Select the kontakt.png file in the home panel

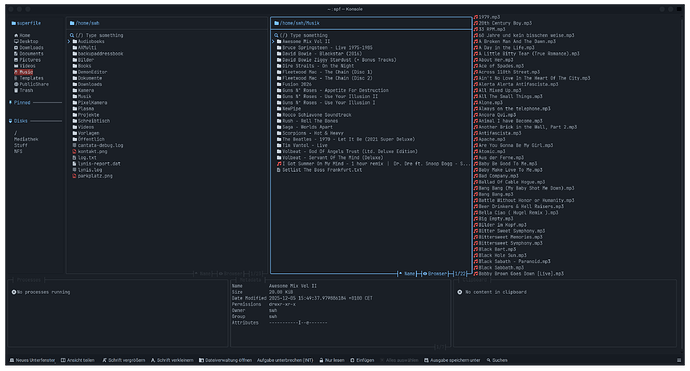[90, 151]
